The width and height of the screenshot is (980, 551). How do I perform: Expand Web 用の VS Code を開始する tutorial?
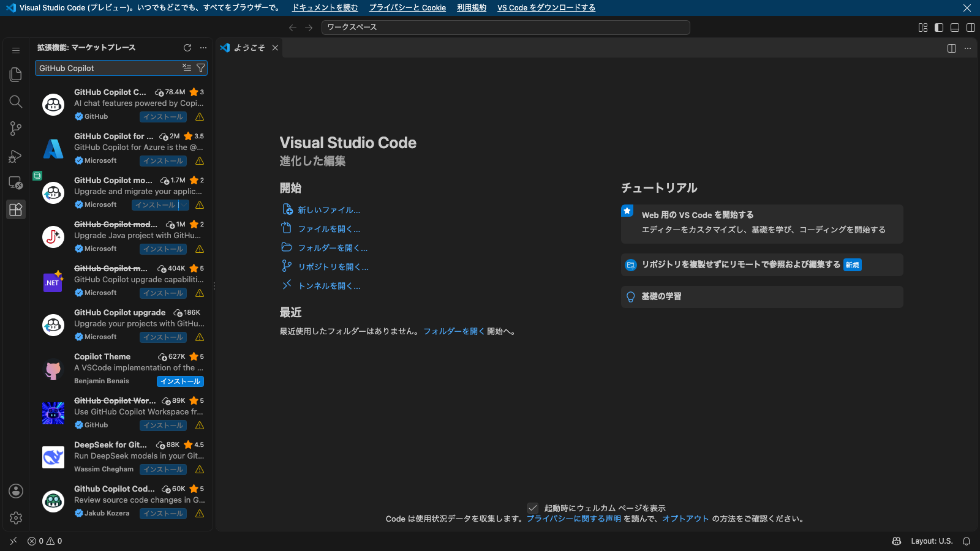pyautogui.click(x=762, y=224)
